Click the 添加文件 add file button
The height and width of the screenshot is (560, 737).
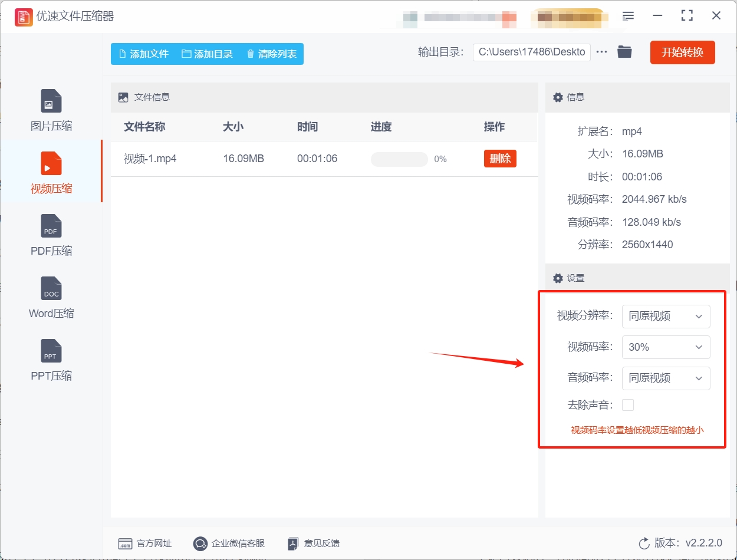pos(143,54)
